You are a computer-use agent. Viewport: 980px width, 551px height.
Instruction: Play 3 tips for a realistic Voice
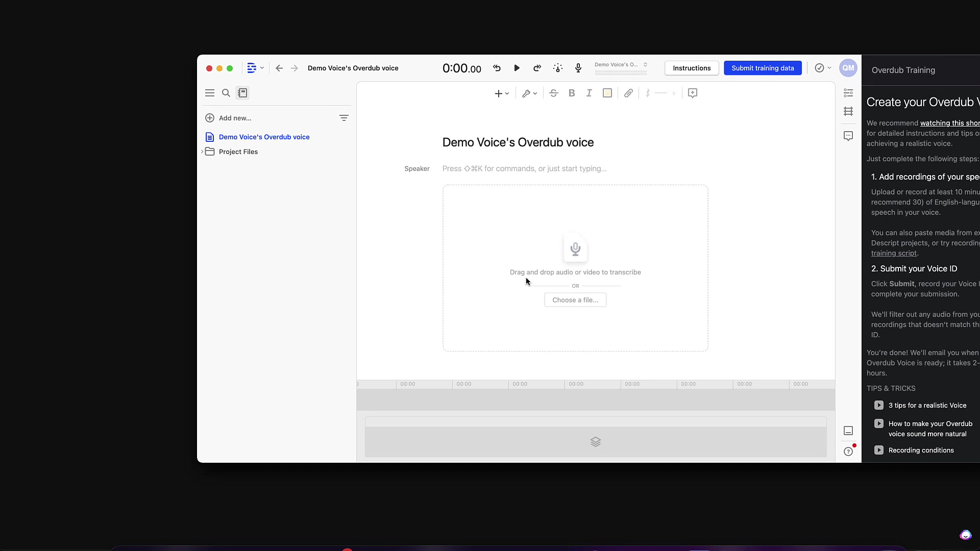coord(927,406)
